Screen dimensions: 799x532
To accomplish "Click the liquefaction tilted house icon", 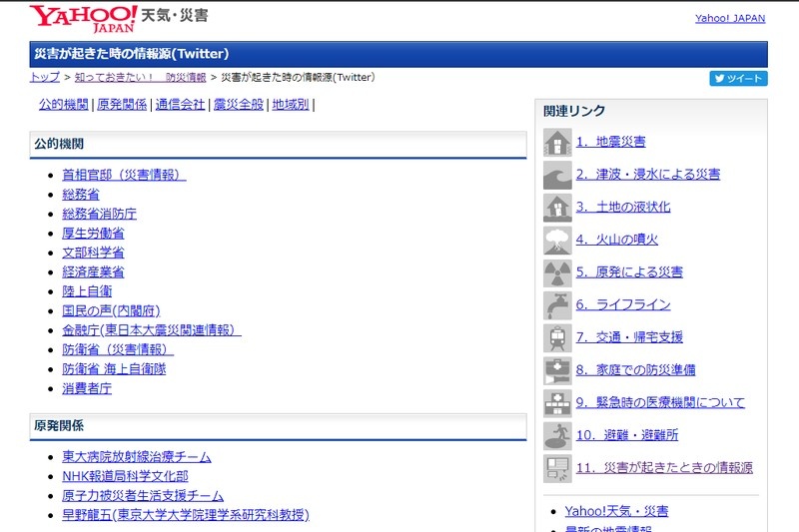I will [557, 208].
